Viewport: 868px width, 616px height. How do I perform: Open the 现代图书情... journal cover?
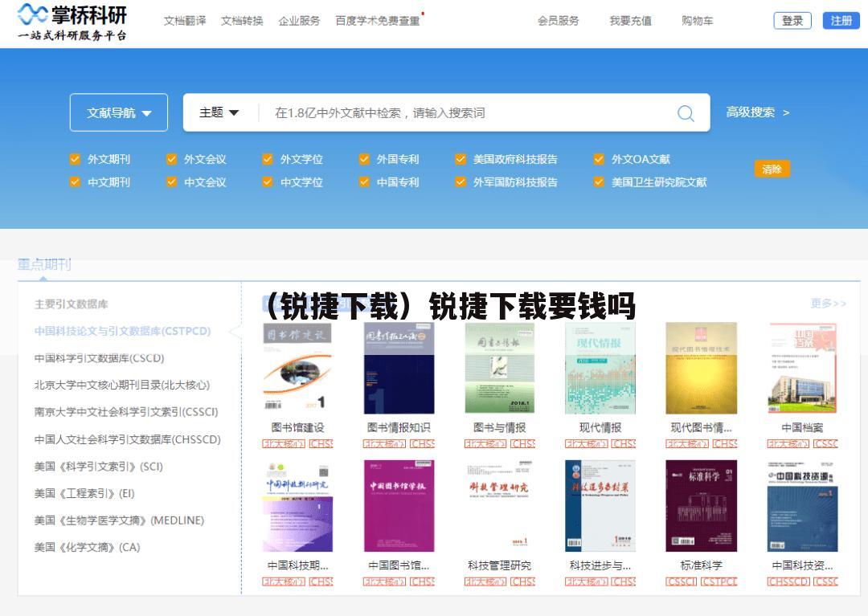[x=702, y=369]
